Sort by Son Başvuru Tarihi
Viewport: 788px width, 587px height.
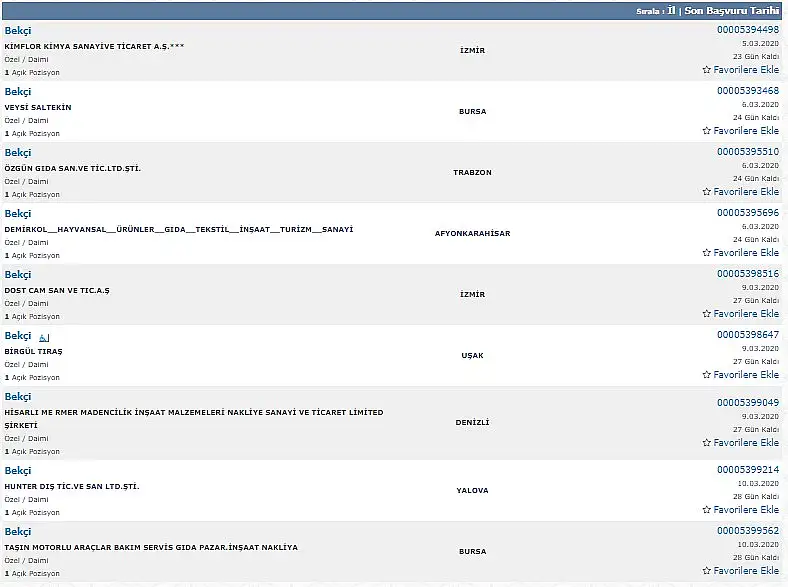731,11
